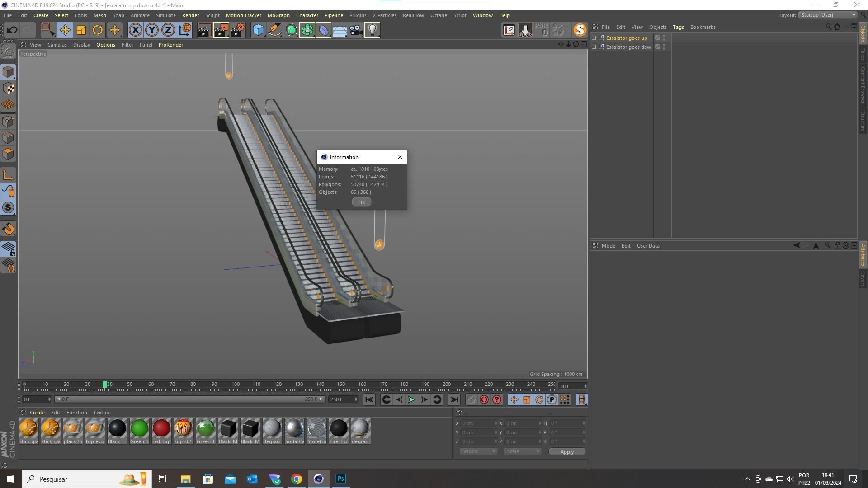
Task: Open Material Manager Create menu
Action: pyautogui.click(x=37, y=413)
